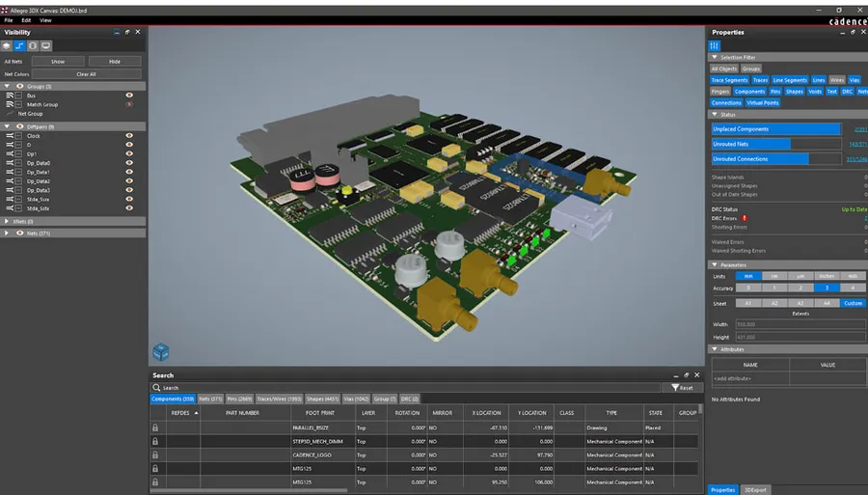
Task: Toggle visibility eye for Stda_Ssrx
Action: (x=129, y=199)
